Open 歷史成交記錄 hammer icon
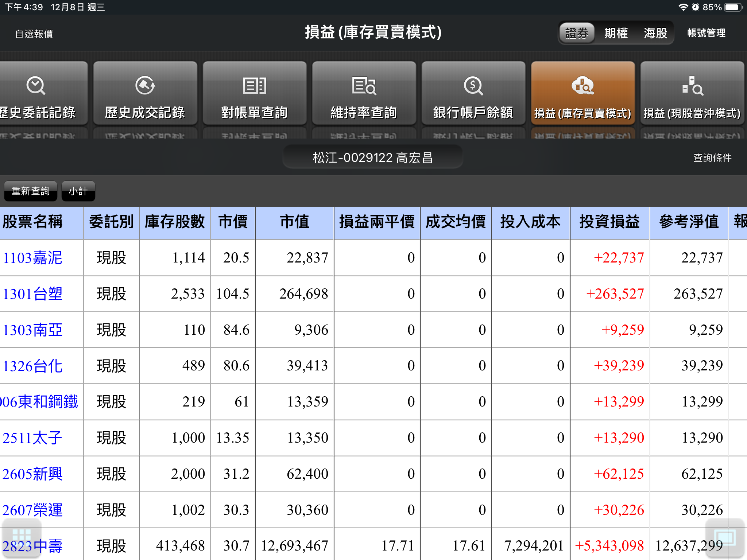 [x=145, y=86]
